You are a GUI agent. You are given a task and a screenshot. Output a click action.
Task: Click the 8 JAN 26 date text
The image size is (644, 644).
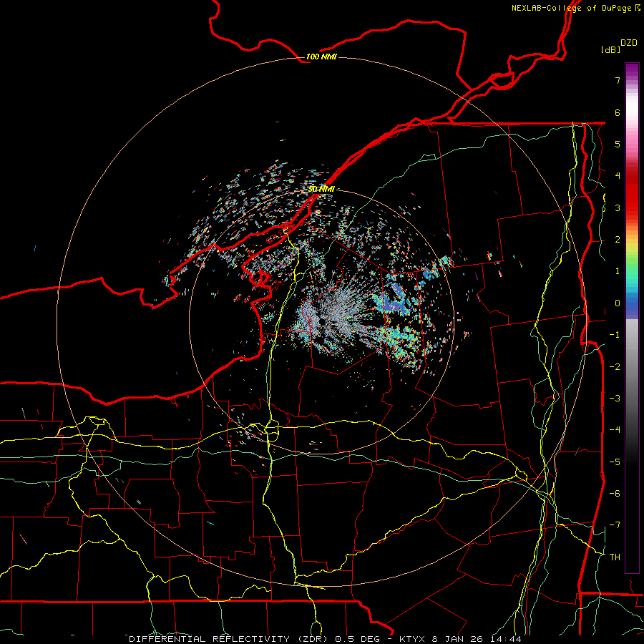coord(458,639)
